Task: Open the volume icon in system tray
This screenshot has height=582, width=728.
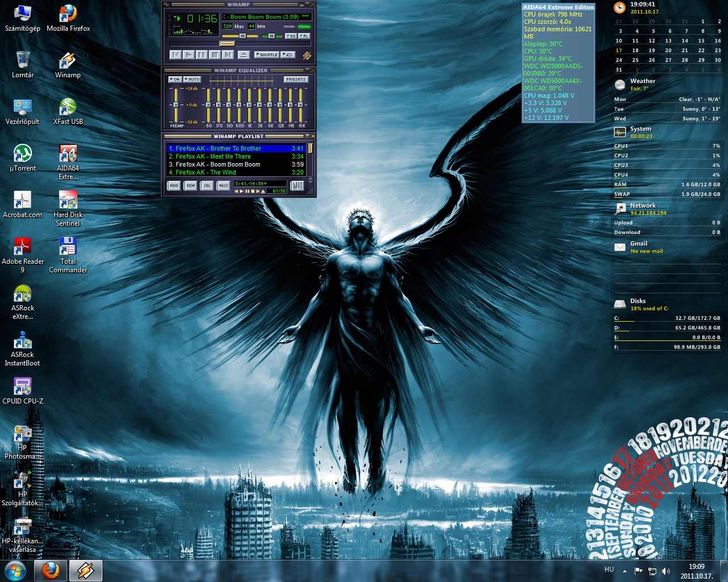Action: point(666,571)
